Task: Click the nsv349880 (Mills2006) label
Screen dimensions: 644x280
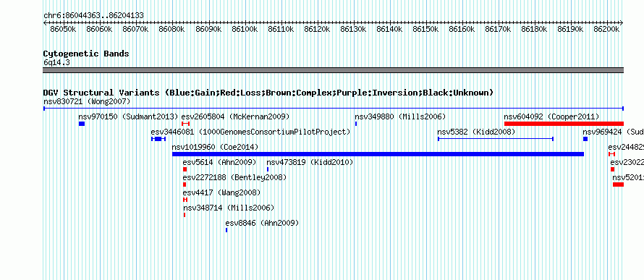Action: [x=400, y=116]
